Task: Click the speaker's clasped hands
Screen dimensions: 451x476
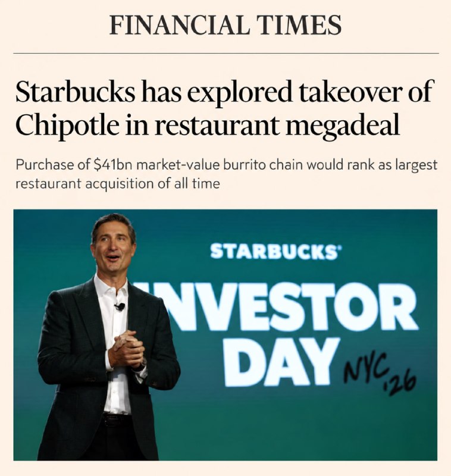Action: click(127, 349)
